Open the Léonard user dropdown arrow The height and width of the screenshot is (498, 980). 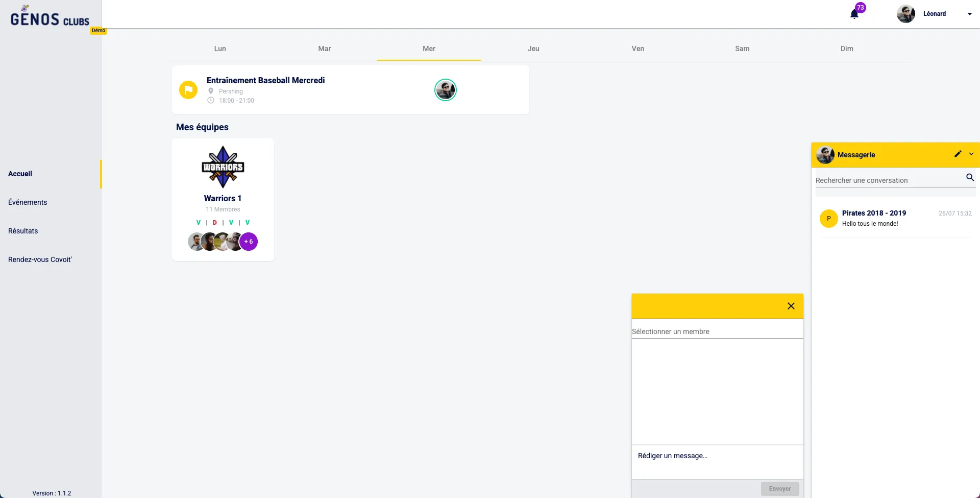tap(969, 14)
